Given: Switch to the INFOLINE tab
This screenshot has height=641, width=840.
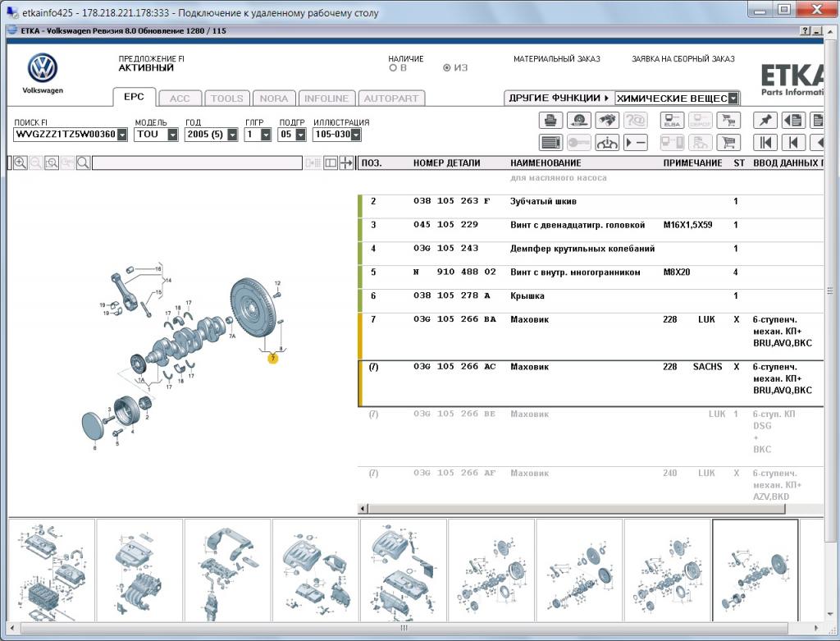Looking at the screenshot, I should click(326, 98).
